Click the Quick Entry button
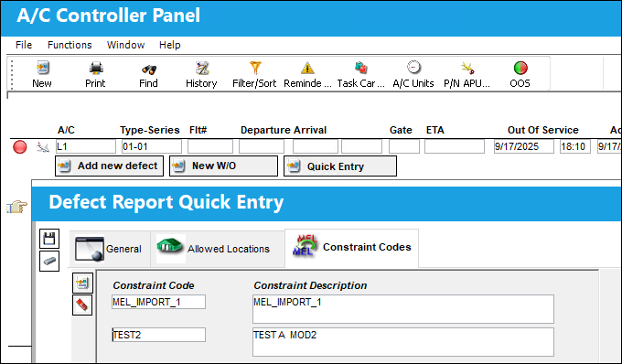 (340, 166)
